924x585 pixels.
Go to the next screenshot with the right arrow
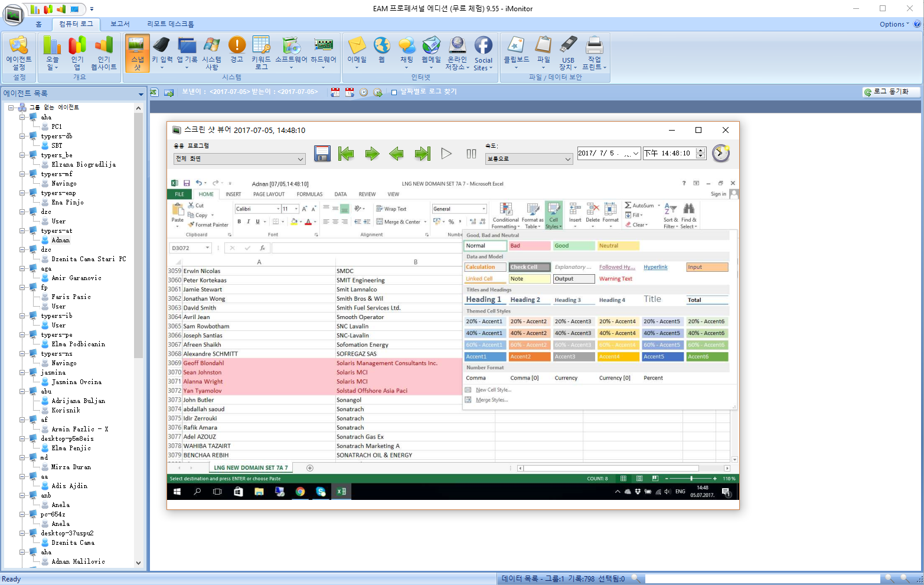pyautogui.click(x=372, y=154)
